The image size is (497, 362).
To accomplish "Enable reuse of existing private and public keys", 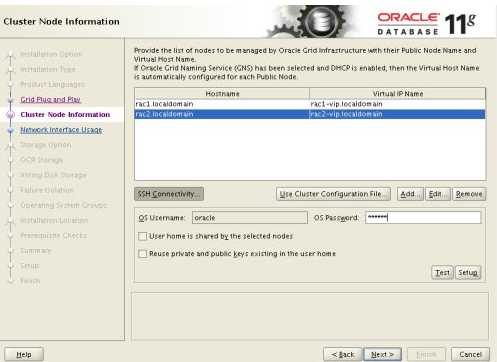I will [x=142, y=254].
